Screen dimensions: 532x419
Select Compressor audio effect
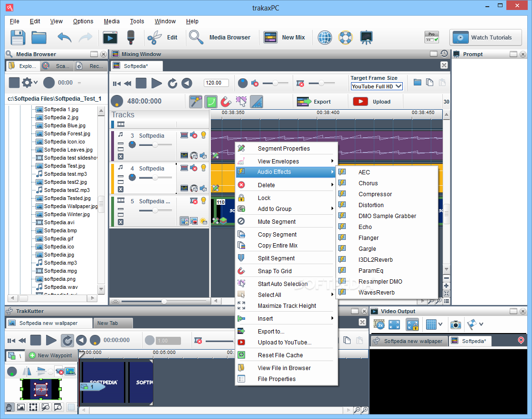coord(387,194)
